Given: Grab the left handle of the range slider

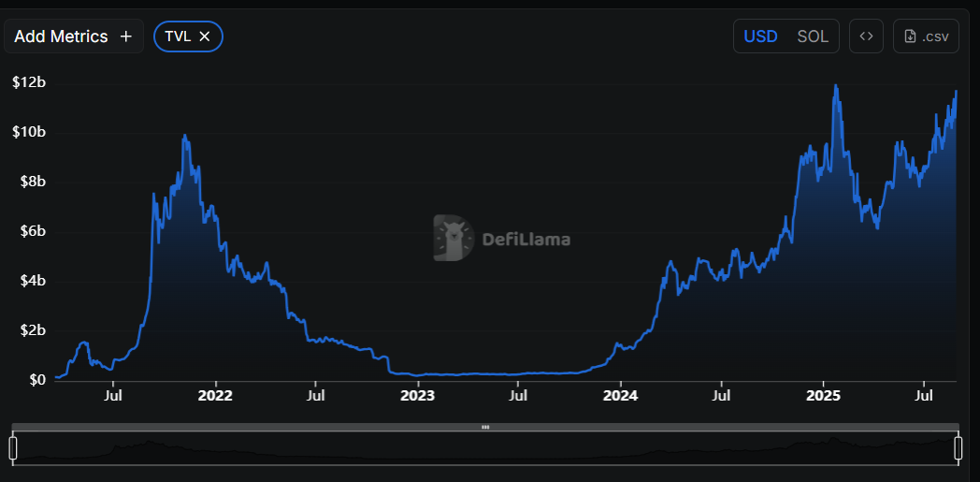Looking at the screenshot, I should tap(13, 448).
